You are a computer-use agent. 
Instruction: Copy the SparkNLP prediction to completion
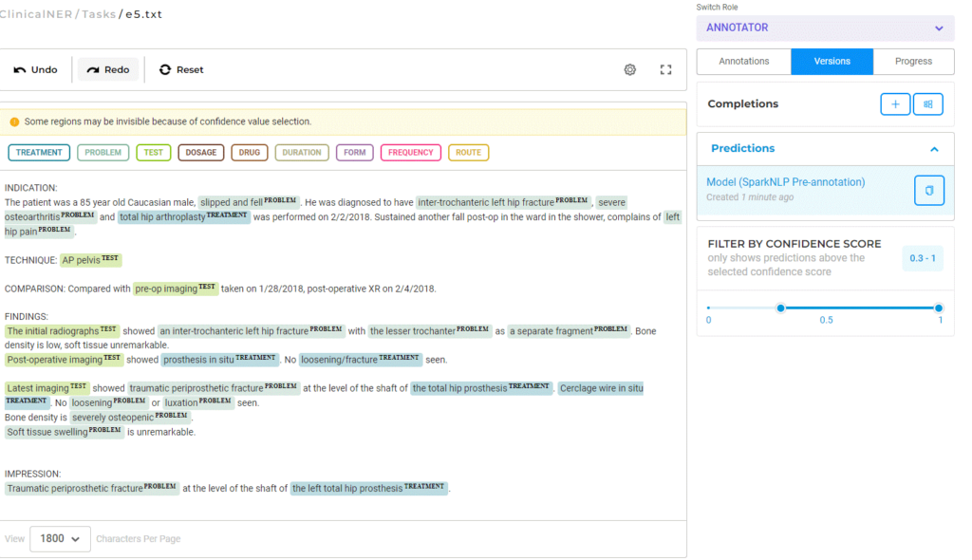[928, 190]
